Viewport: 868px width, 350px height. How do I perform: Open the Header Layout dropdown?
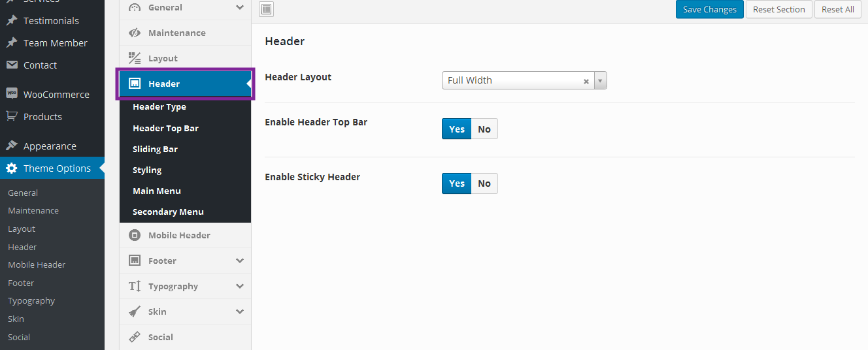coord(601,81)
